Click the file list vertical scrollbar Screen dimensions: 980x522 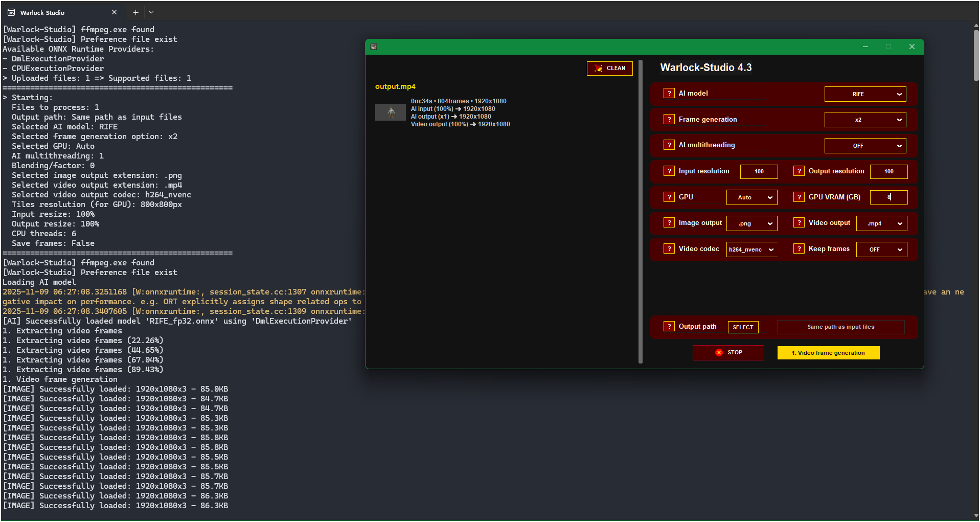click(641, 211)
